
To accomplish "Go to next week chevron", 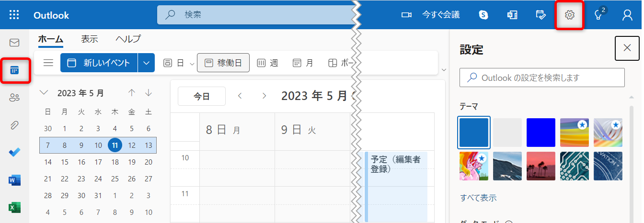I will (264, 96).
